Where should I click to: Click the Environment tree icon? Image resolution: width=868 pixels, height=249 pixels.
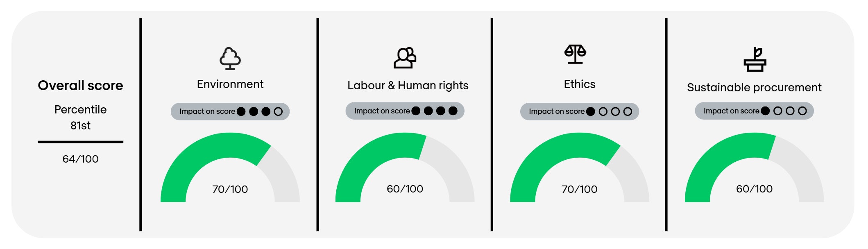click(x=230, y=58)
